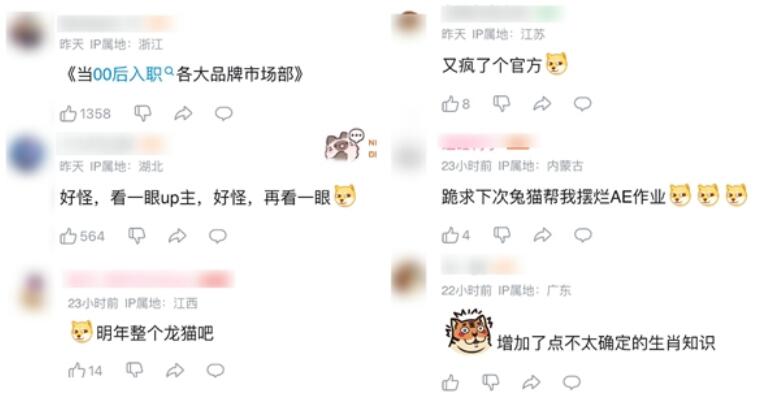Screen dimensions: 781x406
Task: Reply to the 好怪 up主 comment
Action: (218, 236)
